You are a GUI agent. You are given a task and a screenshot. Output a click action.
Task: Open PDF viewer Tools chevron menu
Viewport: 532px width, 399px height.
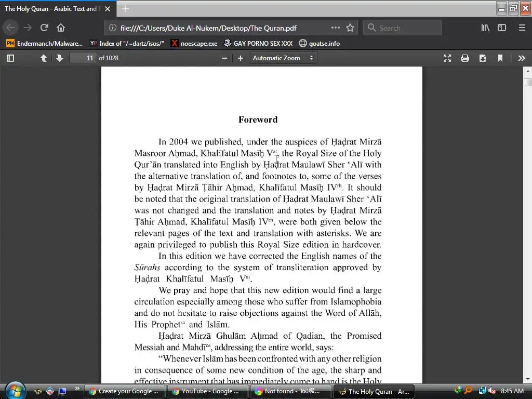(x=522, y=58)
